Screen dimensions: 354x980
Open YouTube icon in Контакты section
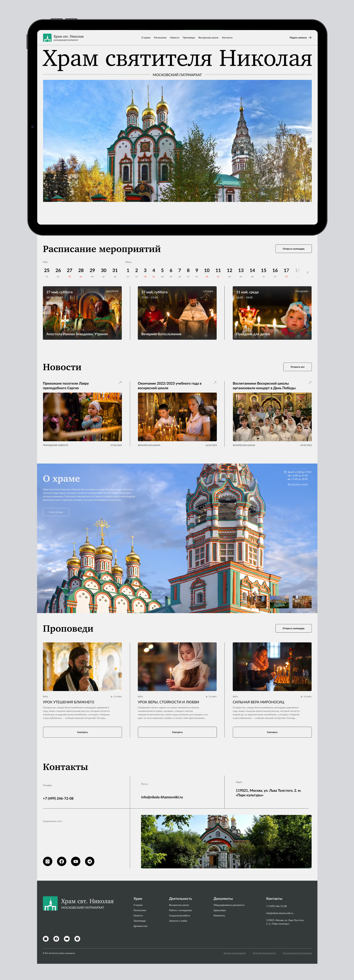point(76,861)
